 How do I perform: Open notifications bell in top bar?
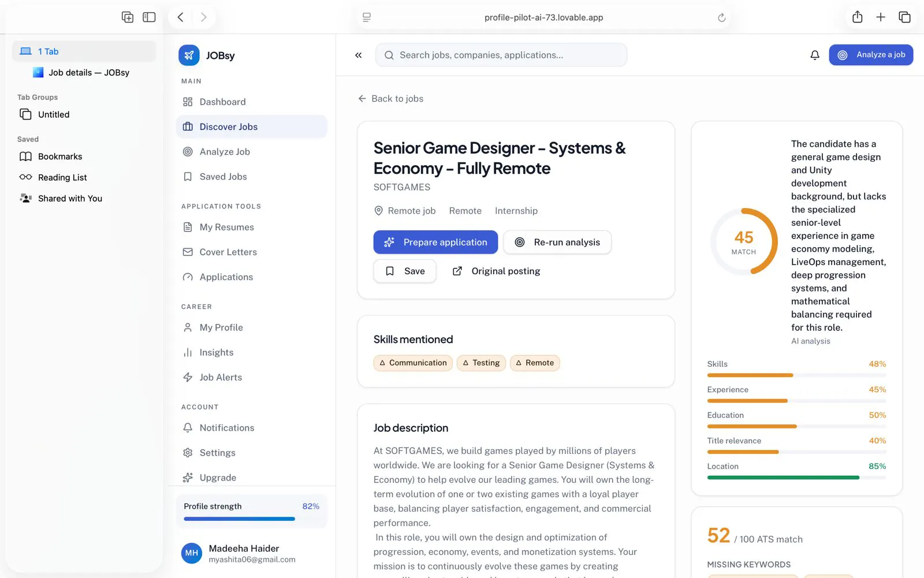coord(815,55)
